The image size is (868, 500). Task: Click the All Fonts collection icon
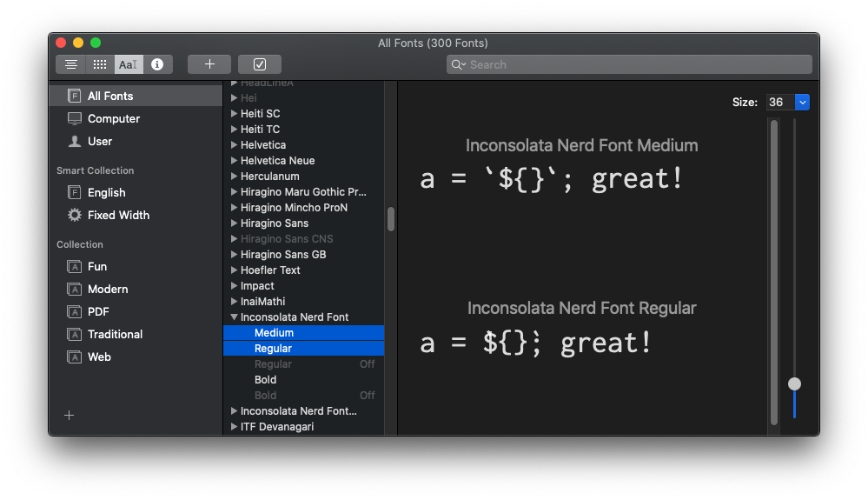(74, 96)
